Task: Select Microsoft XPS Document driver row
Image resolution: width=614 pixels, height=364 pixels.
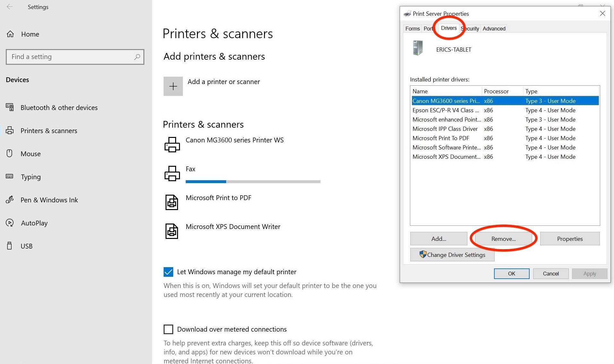Action: [x=505, y=157]
